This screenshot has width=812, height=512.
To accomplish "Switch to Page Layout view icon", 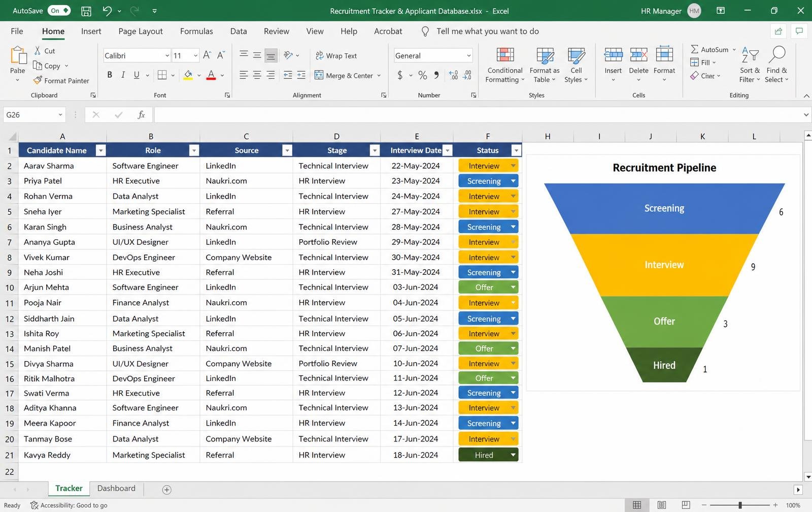I will pyautogui.click(x=662, y=505).
